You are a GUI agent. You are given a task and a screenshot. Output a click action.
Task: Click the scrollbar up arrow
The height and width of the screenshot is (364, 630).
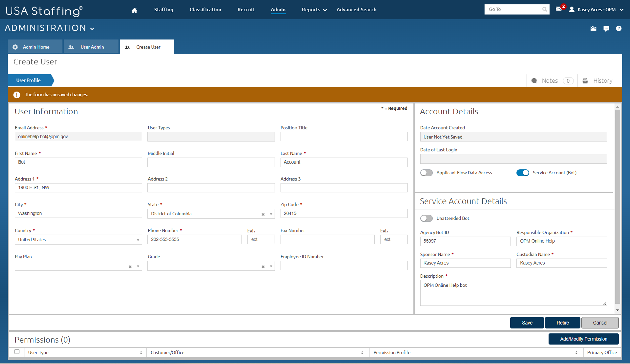tap(618, 107)
